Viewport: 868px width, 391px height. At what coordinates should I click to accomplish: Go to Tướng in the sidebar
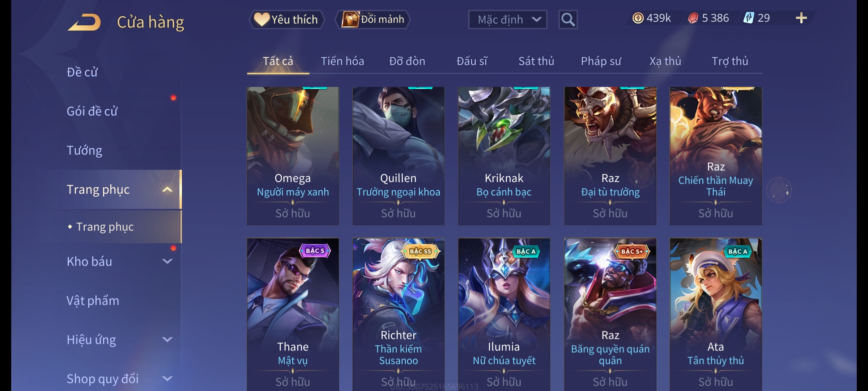(x=84, y=150)
